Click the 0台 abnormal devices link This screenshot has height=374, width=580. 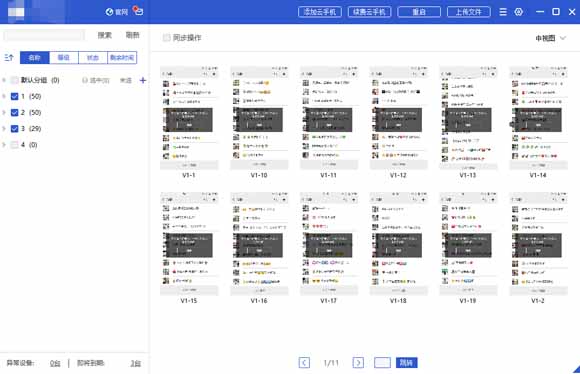pyautogui.click(x=55, y=363)
